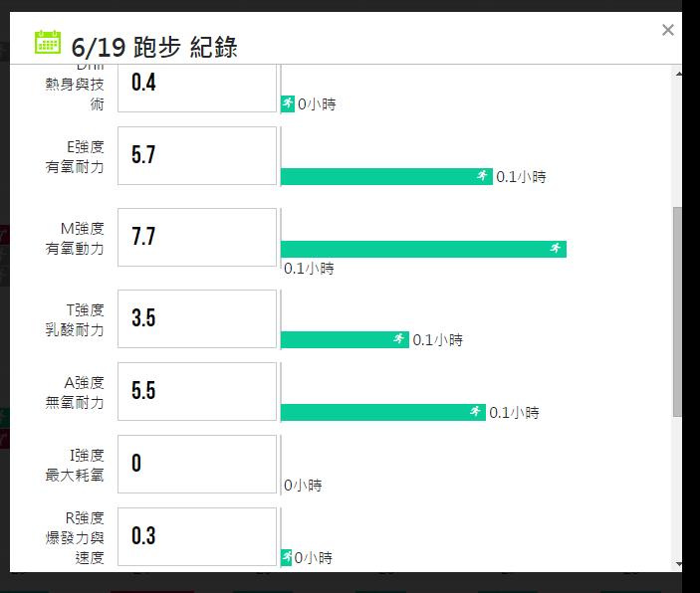Screen dimensions: 700x593
Task: Click the M強度 有氧動力 green progress bar
Action: pyautogui.click(x=423, y=249)
